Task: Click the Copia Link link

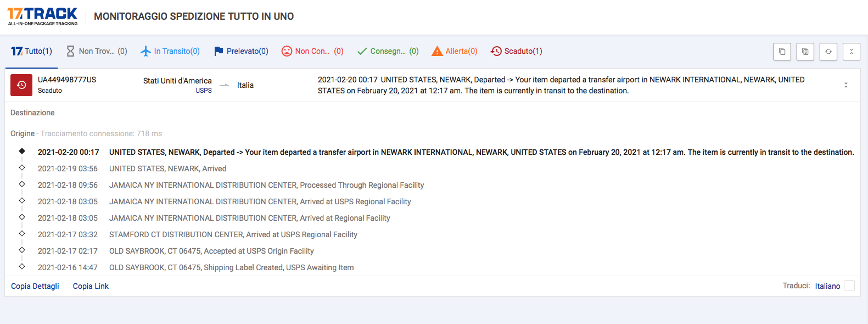Action: tap(91, 286)
